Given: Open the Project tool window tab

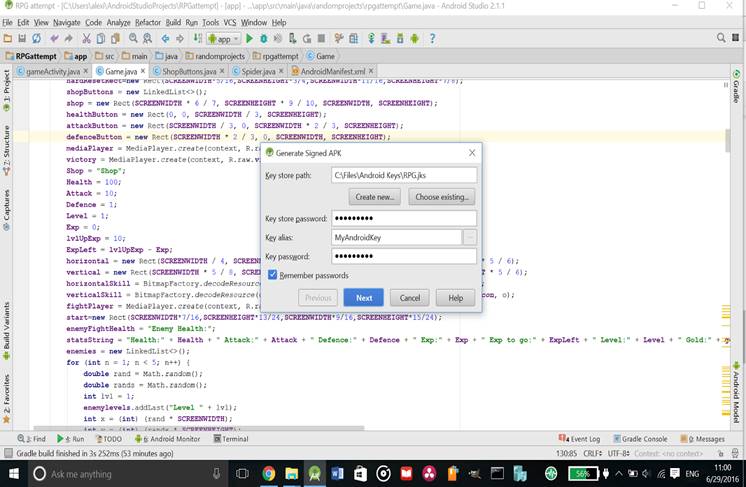Looking at the screenshot, I should [7, 90].
